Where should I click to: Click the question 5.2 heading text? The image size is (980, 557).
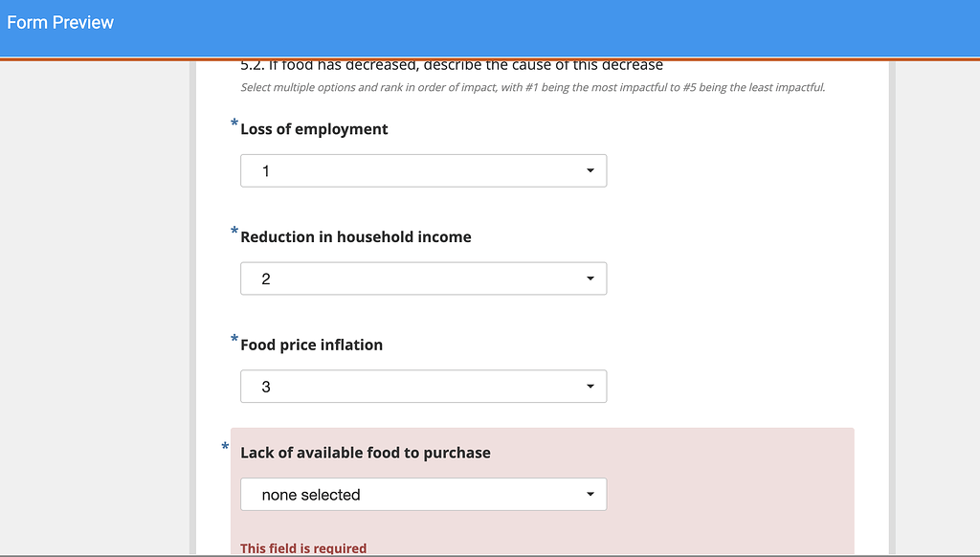(450, 64)
